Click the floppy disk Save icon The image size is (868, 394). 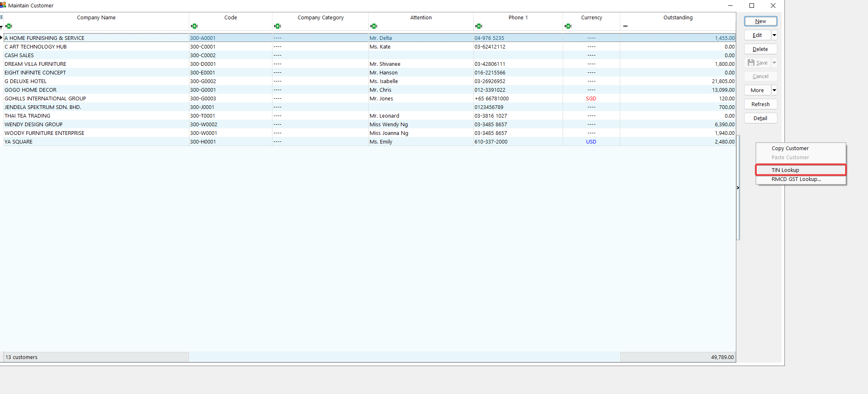click(751, 63)
